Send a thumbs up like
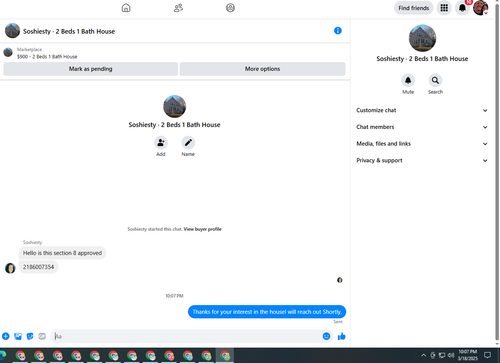The width and height of the screenshot is (500, 363). (341, 336)
